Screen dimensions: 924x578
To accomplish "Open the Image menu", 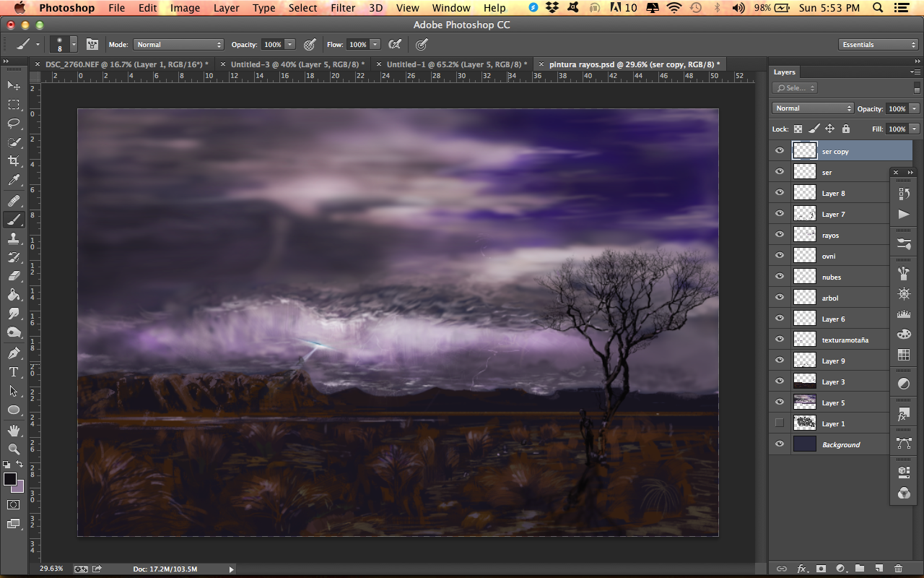I will [185, 8].
